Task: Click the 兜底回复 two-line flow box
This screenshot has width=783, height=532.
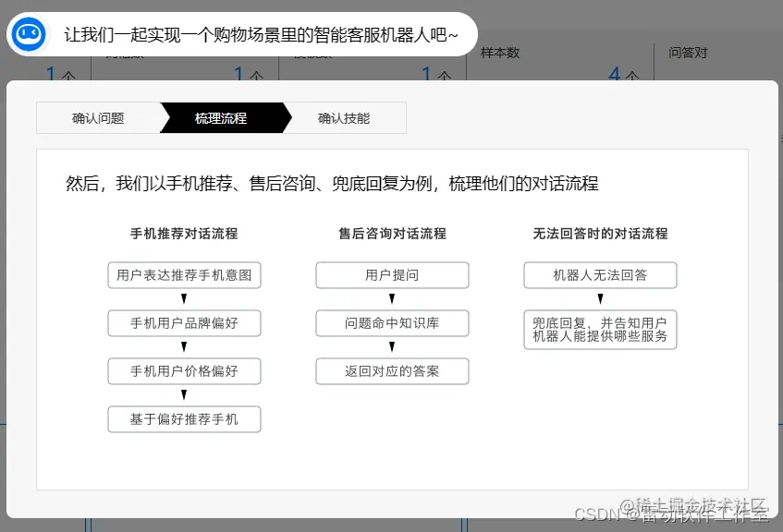Action: [600, 330]
